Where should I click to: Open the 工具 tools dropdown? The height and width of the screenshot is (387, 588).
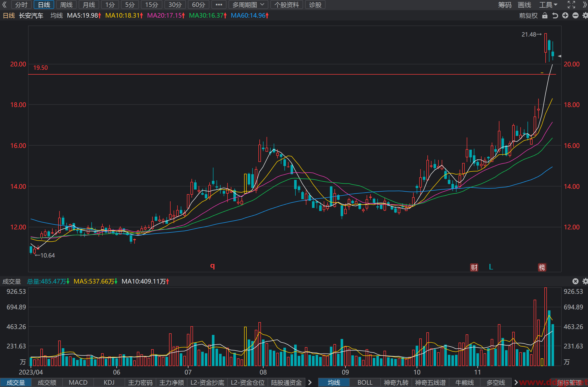548,5
